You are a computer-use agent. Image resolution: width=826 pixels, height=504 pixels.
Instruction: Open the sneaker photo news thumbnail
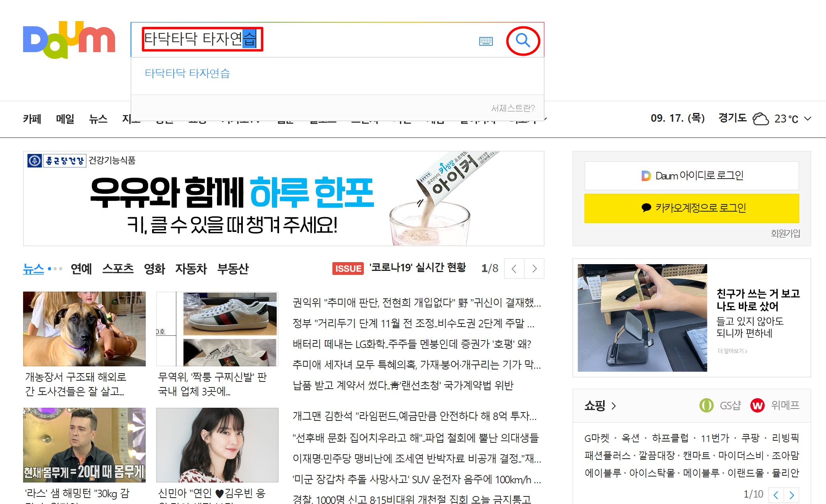pos(217,329)
